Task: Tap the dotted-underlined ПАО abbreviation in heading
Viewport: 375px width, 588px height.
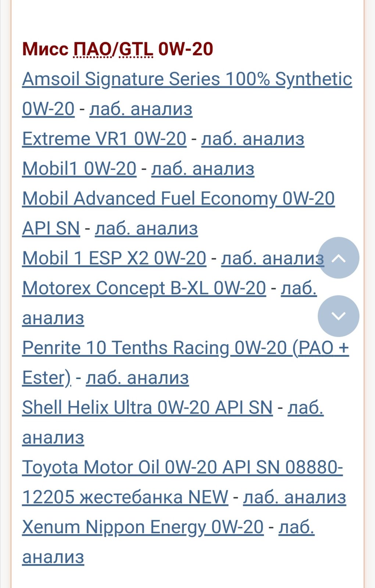Action: pos(92,49)
